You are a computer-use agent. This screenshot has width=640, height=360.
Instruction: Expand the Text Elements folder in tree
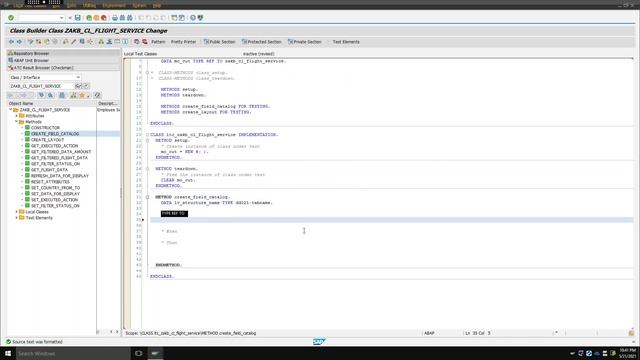[17, 218]
